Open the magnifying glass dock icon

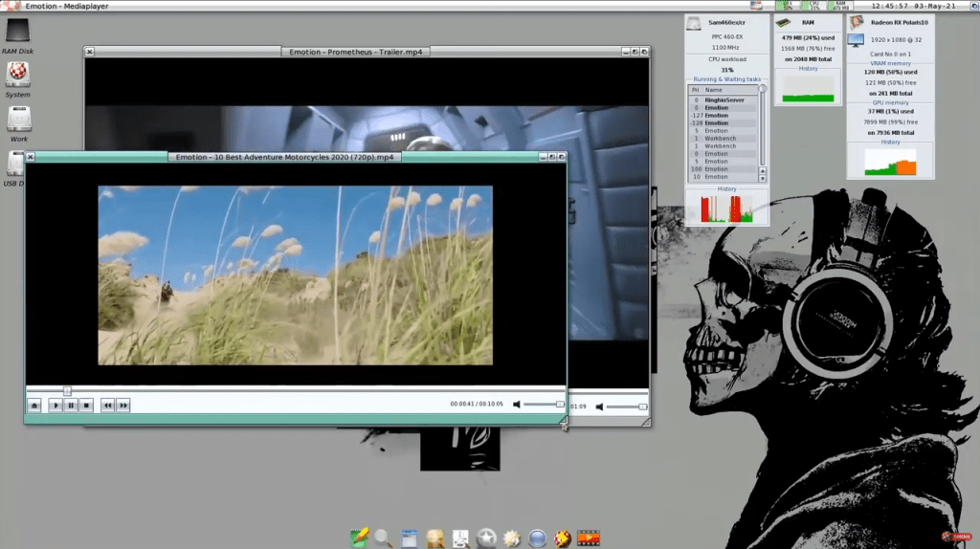tap(384, 538)
